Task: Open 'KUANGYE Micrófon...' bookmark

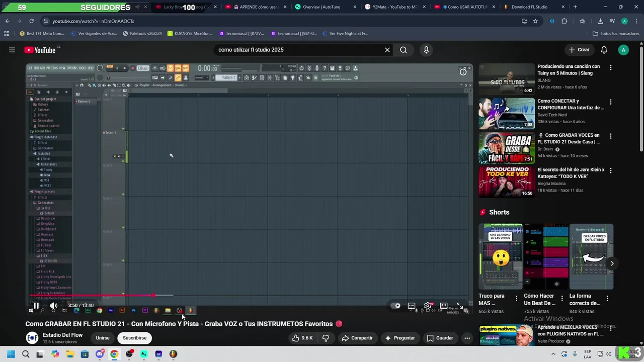Action: point(190,34)
